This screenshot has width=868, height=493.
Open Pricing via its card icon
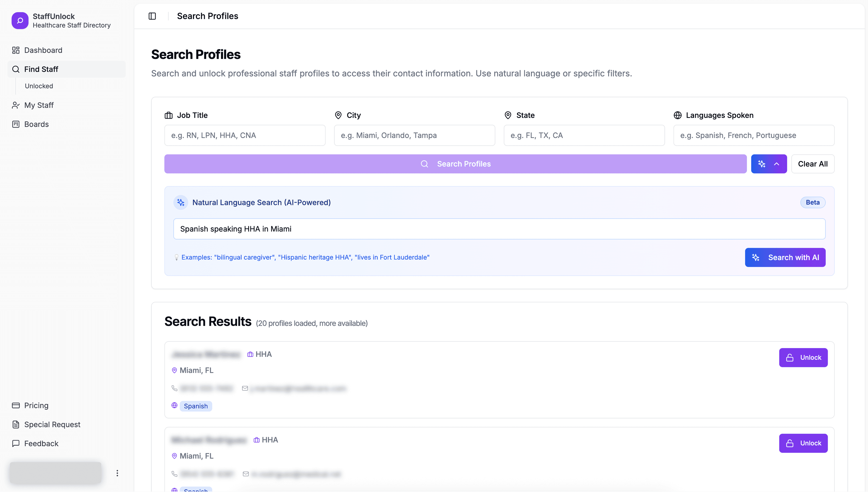pos(16,405)
